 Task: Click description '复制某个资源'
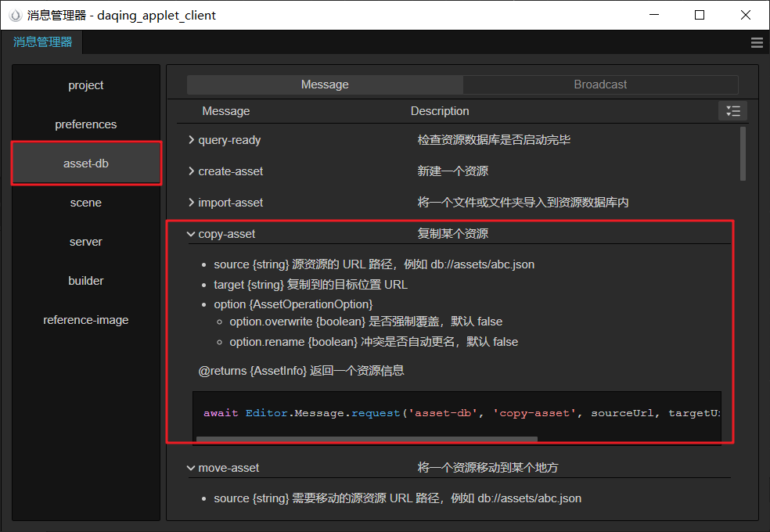453,234
